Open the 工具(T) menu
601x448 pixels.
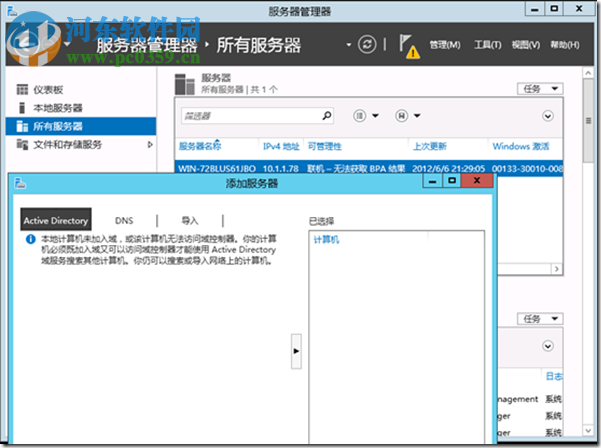coord(488,45)
